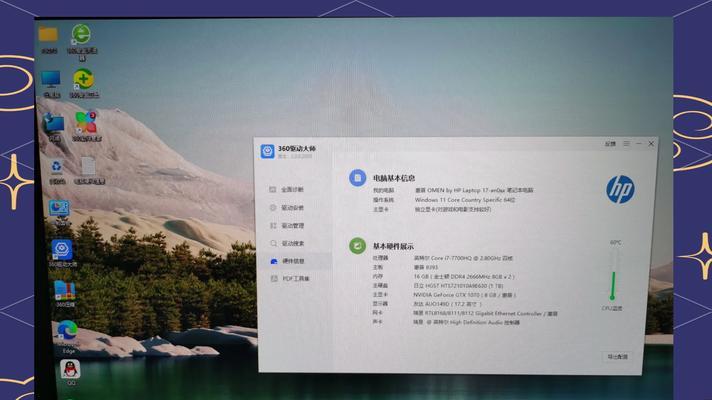The image size is (712, 400).
Task: Click the 16 GB DDR4 memory row
Action: click(x=443, y=277)
